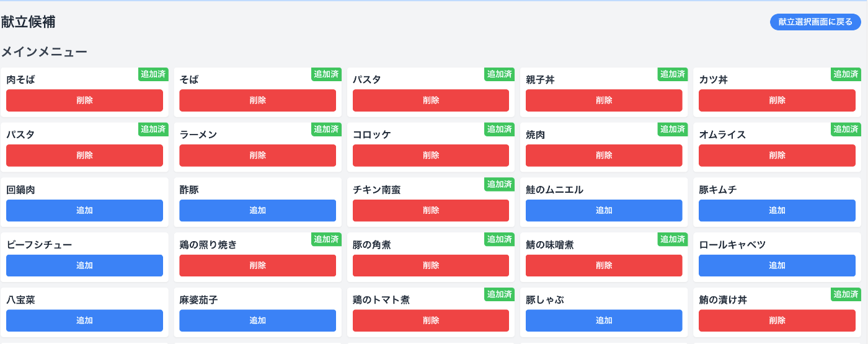This screenshot has height=344, width=868.
Task: Delete 肉そば from the menu
Action: (x=84, y=100)
